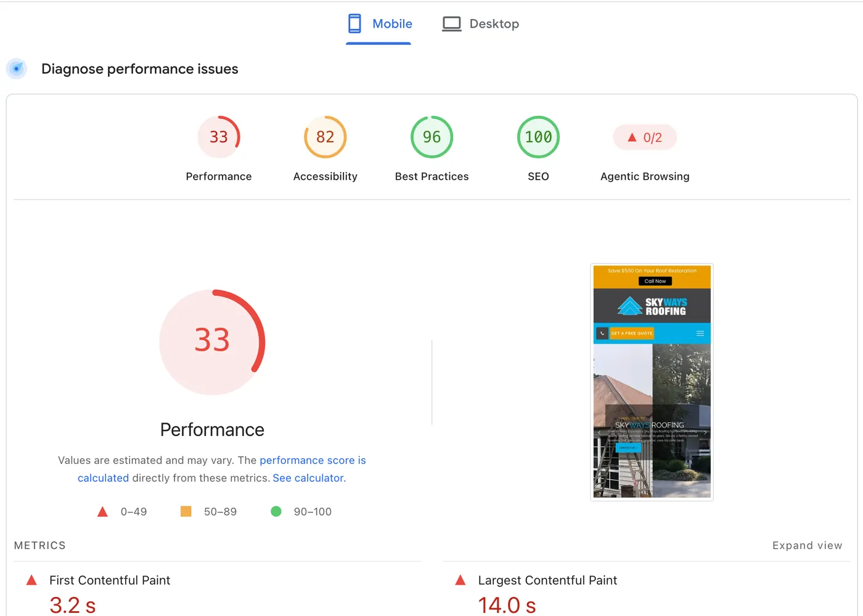This screenshot has width=863, height=616.
Task: Click the large Performance 33 gauge
Action: [212, 342]
